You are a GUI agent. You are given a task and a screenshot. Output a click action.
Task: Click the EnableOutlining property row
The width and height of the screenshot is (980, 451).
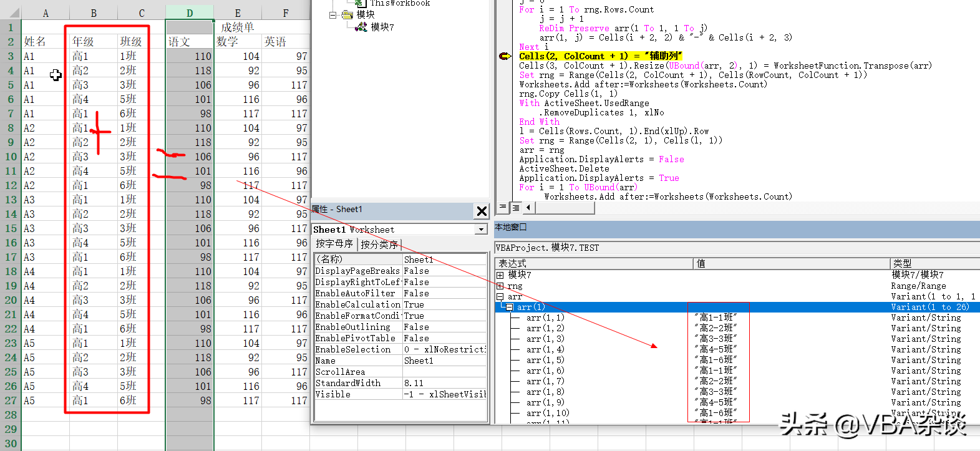click(400, 327)
